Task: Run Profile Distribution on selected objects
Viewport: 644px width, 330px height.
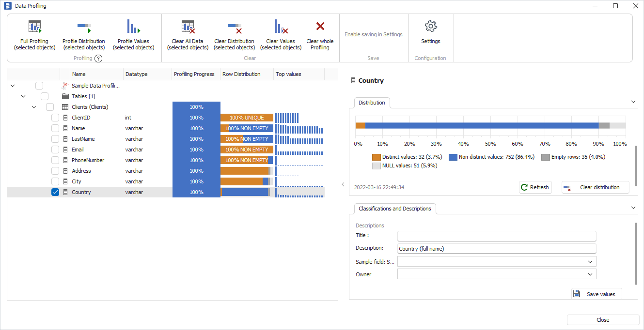Action: 83,34
